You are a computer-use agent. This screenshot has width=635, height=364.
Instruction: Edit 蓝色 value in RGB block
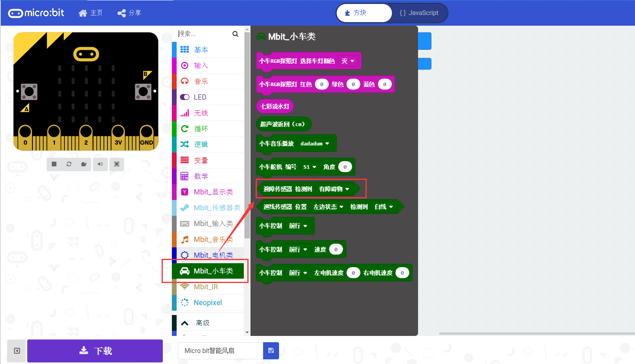(x=385, y=84)
